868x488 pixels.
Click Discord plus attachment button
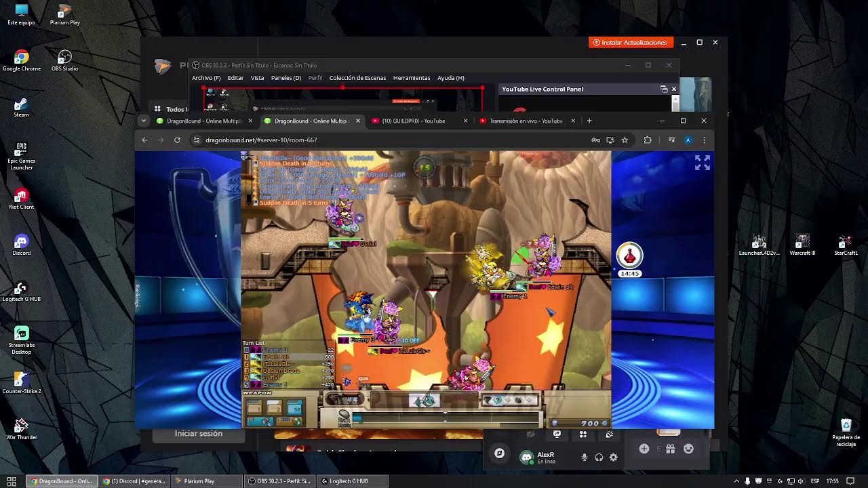[644, 449]
